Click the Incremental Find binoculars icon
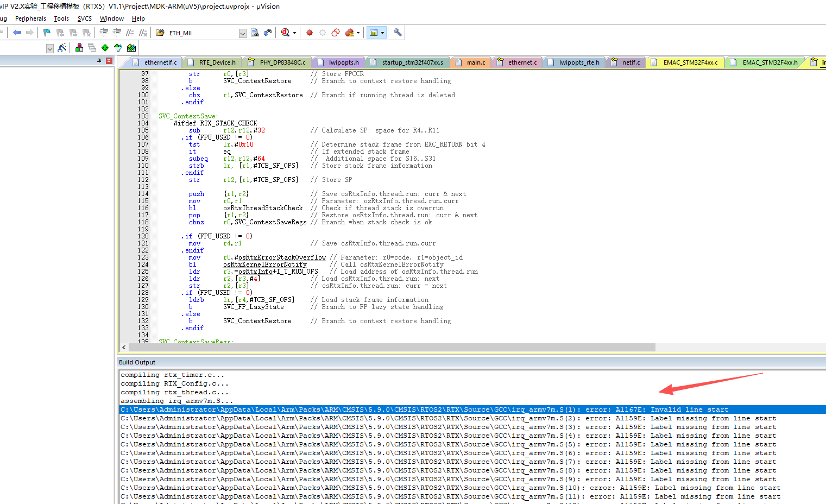The image size is (826, 504). click(x=268, y=33)
